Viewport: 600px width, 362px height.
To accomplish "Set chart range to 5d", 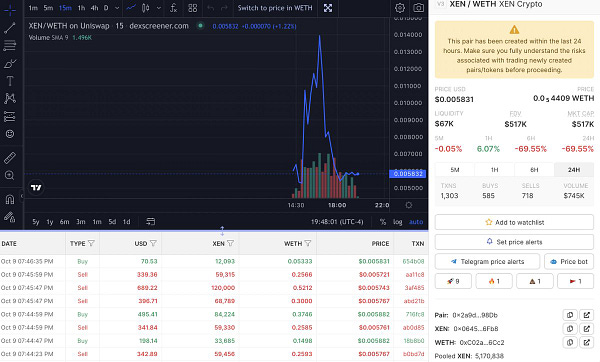I will 112,222.
